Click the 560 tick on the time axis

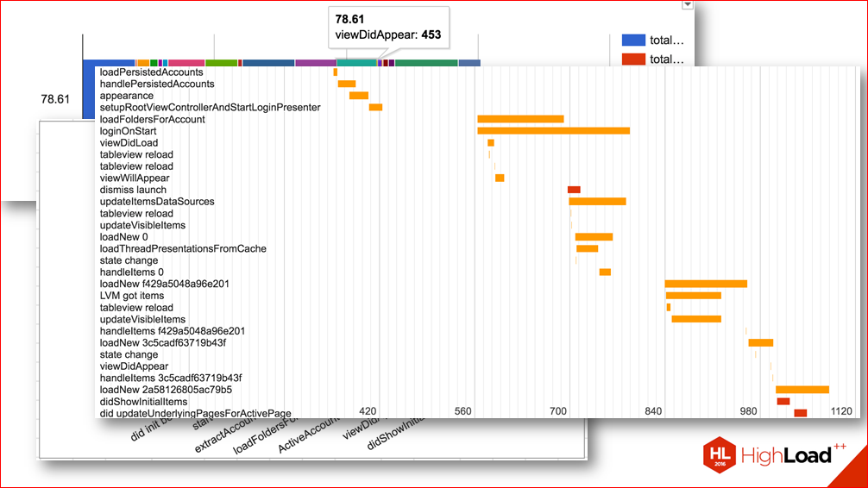(x=462, y=411)
